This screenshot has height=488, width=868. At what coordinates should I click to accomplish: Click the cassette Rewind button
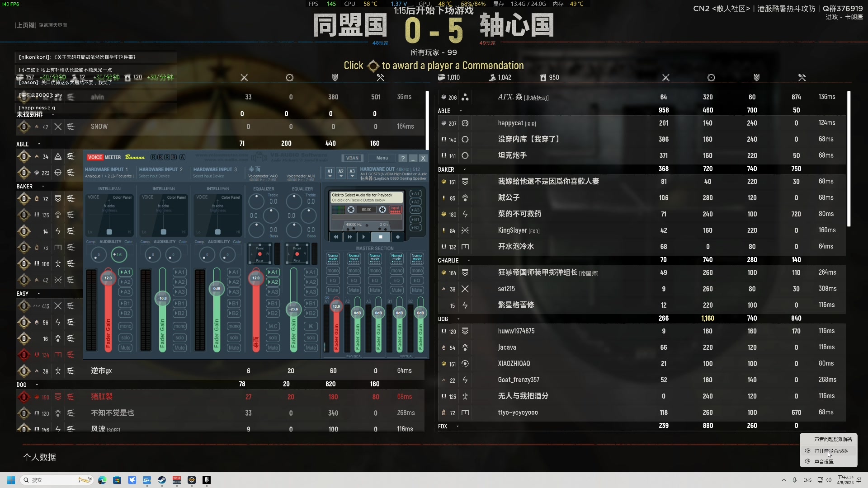pos(336,237)
